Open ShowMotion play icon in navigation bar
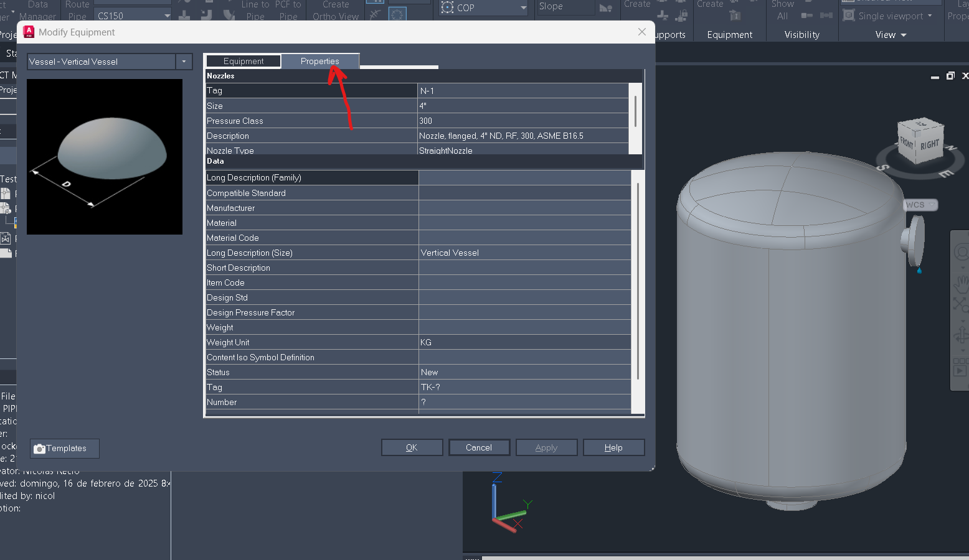This screenshot has height=560, width=969. (960, 371)
